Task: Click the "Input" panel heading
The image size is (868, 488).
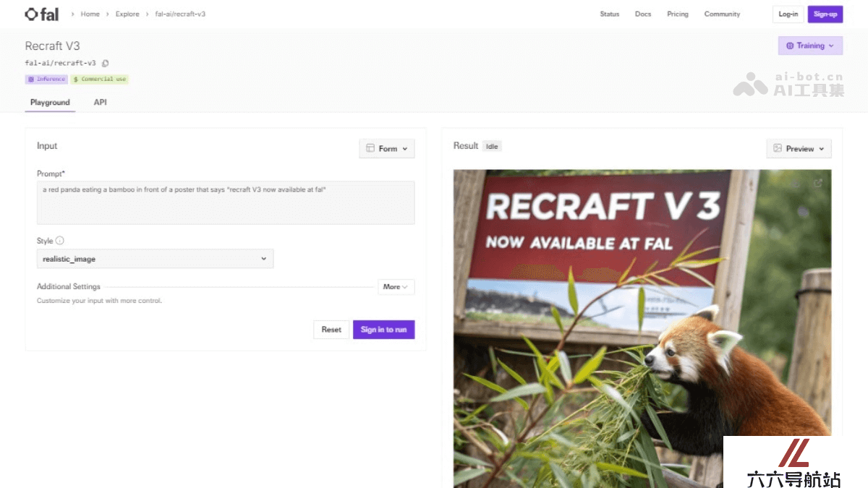Action: point(47,146)
